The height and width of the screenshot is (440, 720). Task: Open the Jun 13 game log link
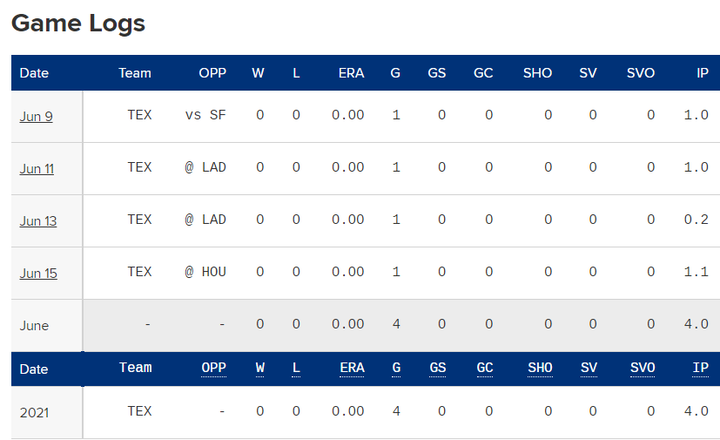click(38, 221)
